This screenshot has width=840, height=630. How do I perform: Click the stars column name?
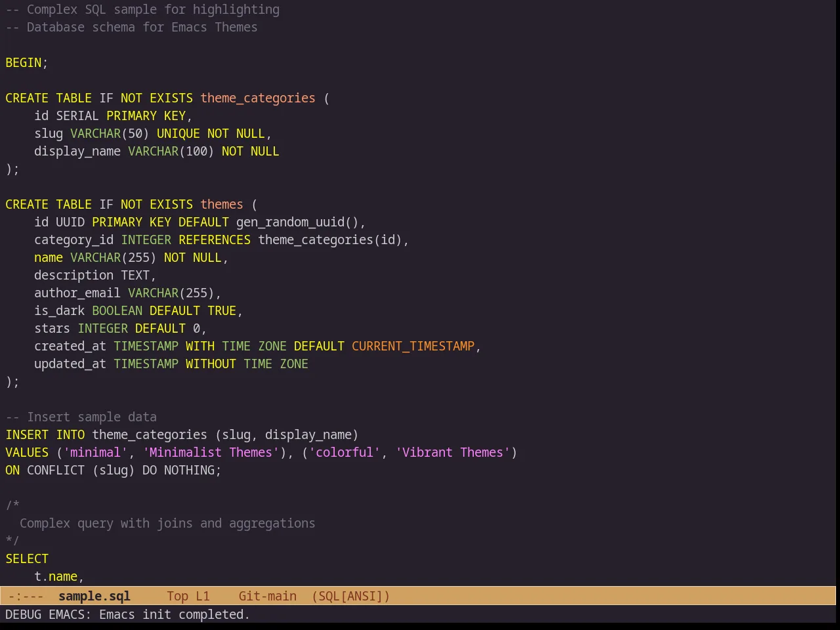[52, 328]
